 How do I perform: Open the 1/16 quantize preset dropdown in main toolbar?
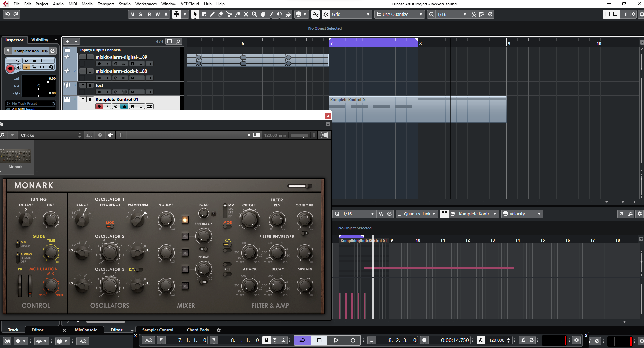[x=452, y=14]
